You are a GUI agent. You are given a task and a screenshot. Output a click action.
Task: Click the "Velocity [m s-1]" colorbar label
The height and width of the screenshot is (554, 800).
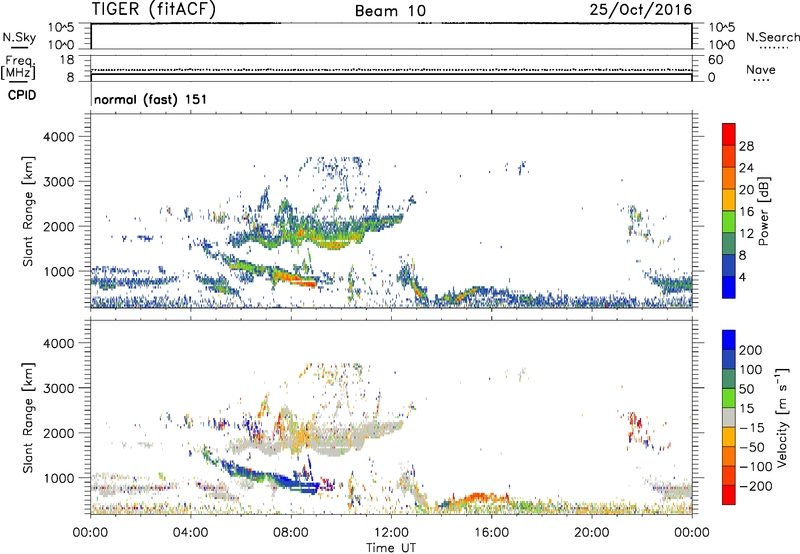(782, 417)
